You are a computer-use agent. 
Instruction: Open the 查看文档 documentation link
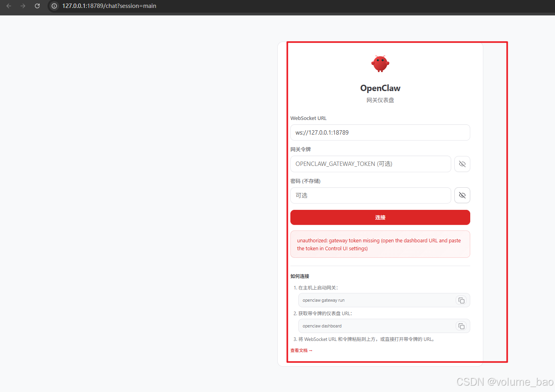(301, 350)
